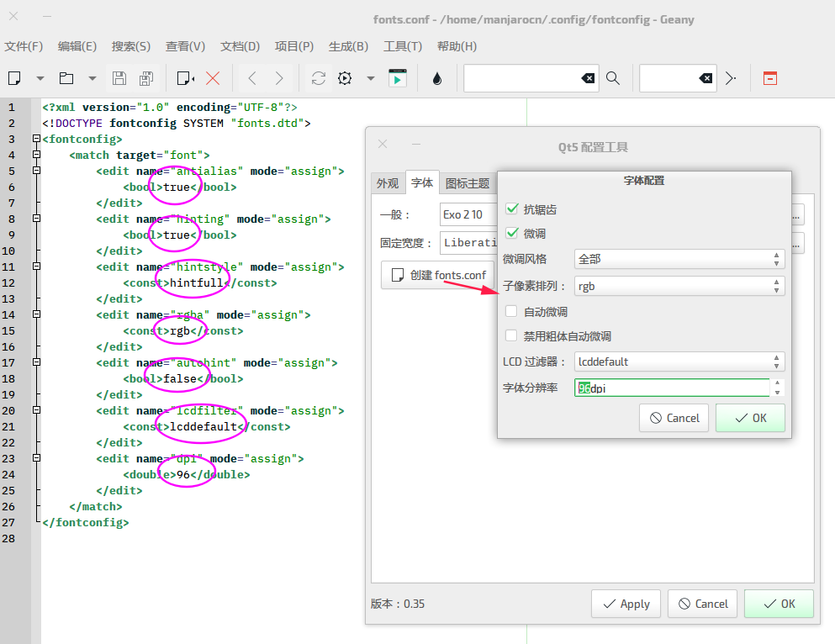The height and width of the screenshot is (644, 835).
Task: Open the 文件(F) menu
Action: pos(24,46)
